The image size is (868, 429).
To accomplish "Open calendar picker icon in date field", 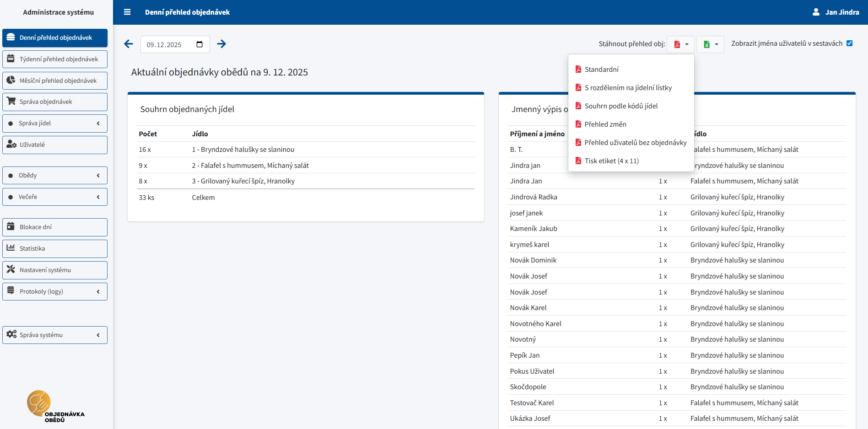I will pyautogui.click(x=199, y=44).
